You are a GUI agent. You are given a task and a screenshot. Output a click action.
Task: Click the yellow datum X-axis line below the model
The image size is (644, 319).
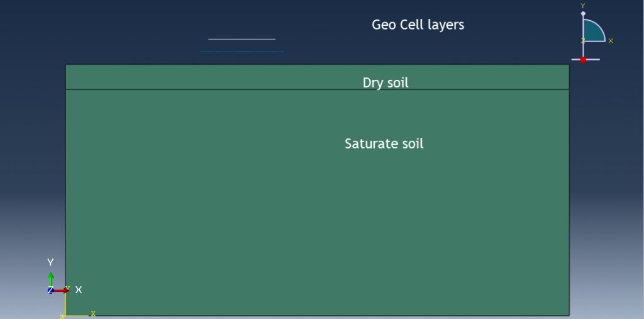77,316
